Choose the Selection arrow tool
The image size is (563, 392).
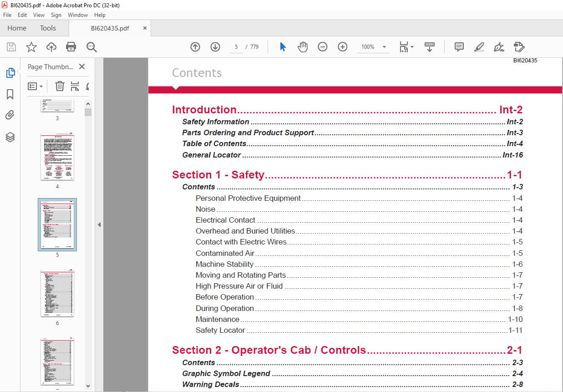pos(283,47)
